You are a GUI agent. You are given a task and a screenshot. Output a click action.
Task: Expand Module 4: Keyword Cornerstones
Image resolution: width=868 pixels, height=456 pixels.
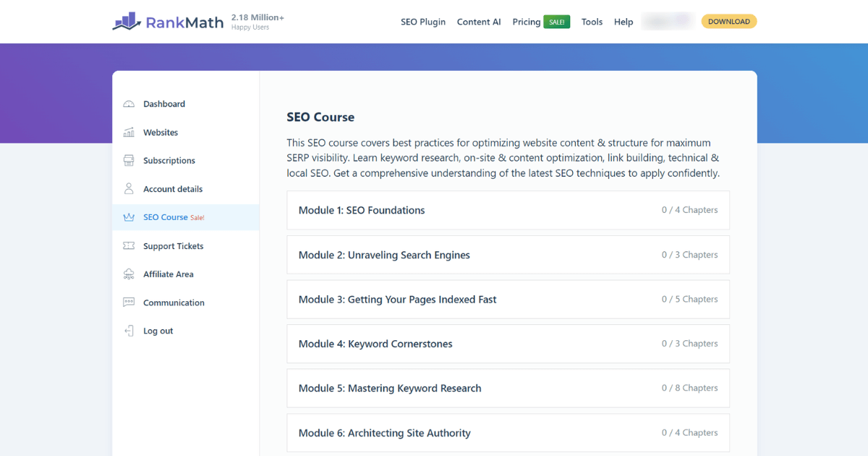pyautogui.click(x=508, y=344)
